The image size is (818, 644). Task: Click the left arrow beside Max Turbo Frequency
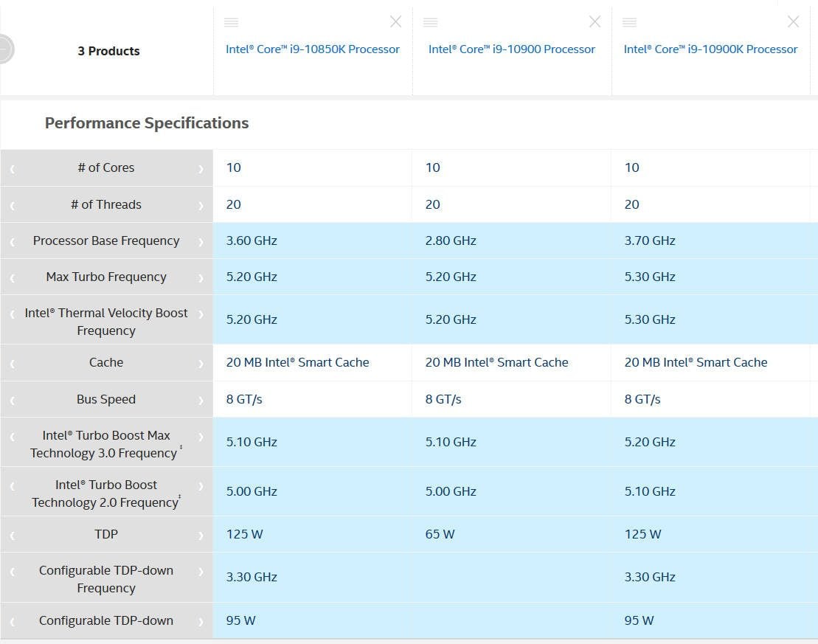[13, 277]
